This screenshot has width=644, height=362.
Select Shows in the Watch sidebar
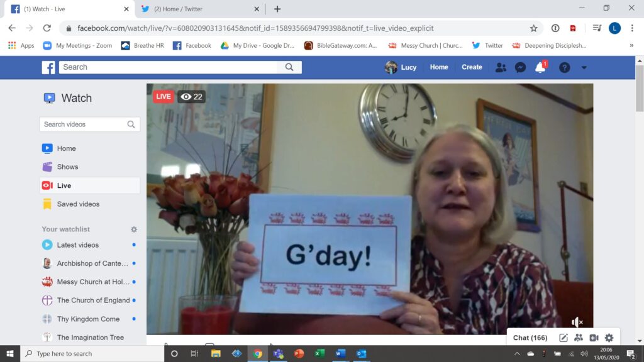coord(67,167)
